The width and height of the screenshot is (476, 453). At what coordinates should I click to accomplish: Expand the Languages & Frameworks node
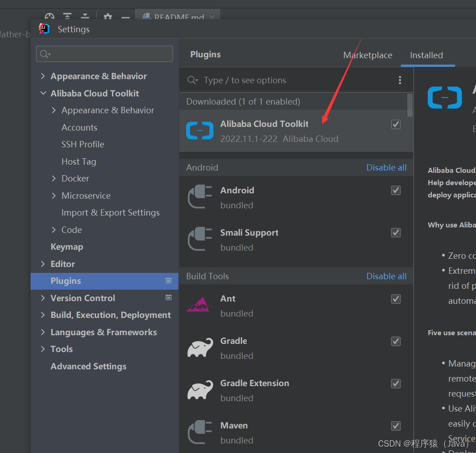point(43,332)
